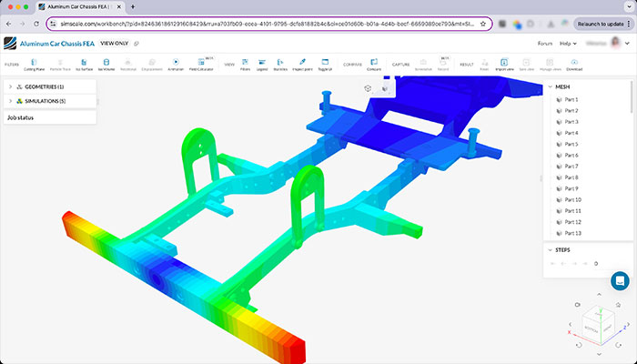Image resolution: width=637 pixels, height=364 pixels.
Task: Select the Inspect point tool
Action: pyautogui.click(x=302, y=65)
